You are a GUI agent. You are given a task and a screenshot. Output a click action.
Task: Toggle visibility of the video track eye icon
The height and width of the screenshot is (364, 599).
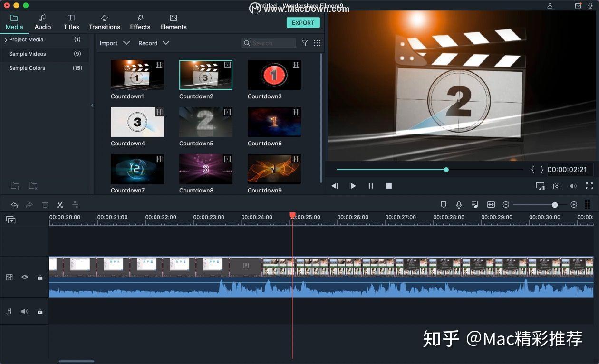point(25,277)
